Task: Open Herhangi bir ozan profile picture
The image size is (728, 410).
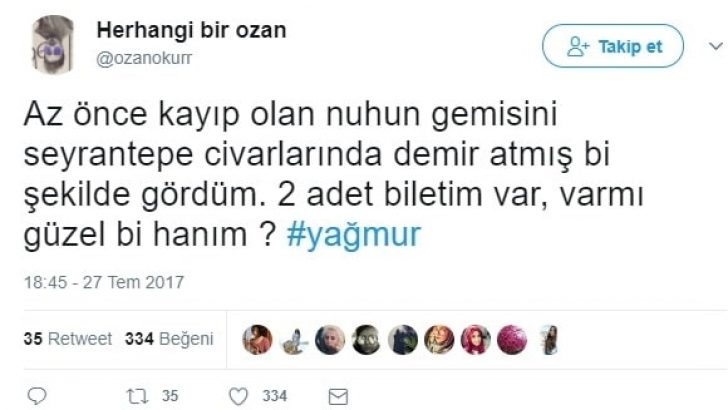Action: point(52,45)
